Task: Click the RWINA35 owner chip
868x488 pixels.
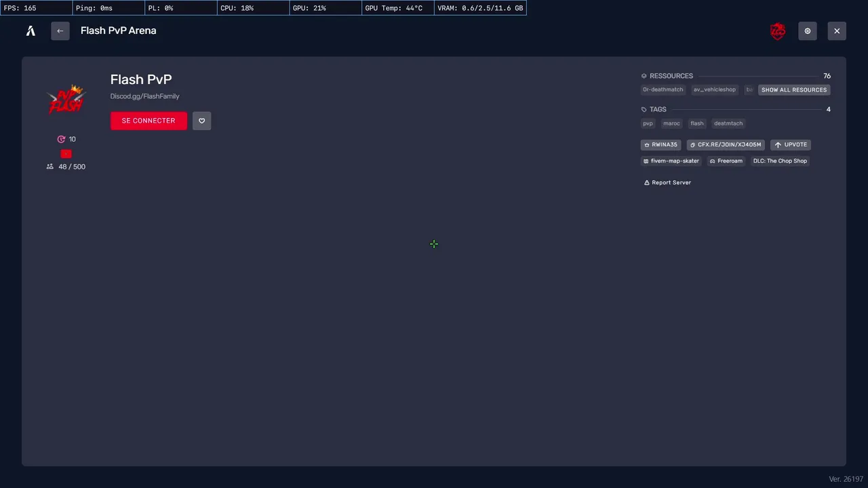Action: coord(660,144)
